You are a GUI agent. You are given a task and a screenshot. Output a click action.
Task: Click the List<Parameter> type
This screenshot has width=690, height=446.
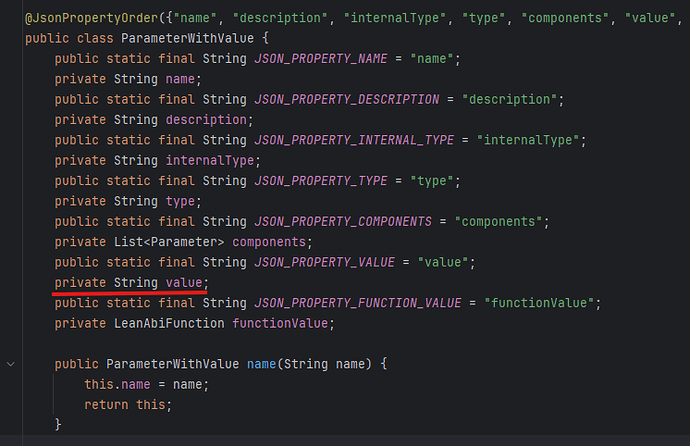click(x=169, y=242)
